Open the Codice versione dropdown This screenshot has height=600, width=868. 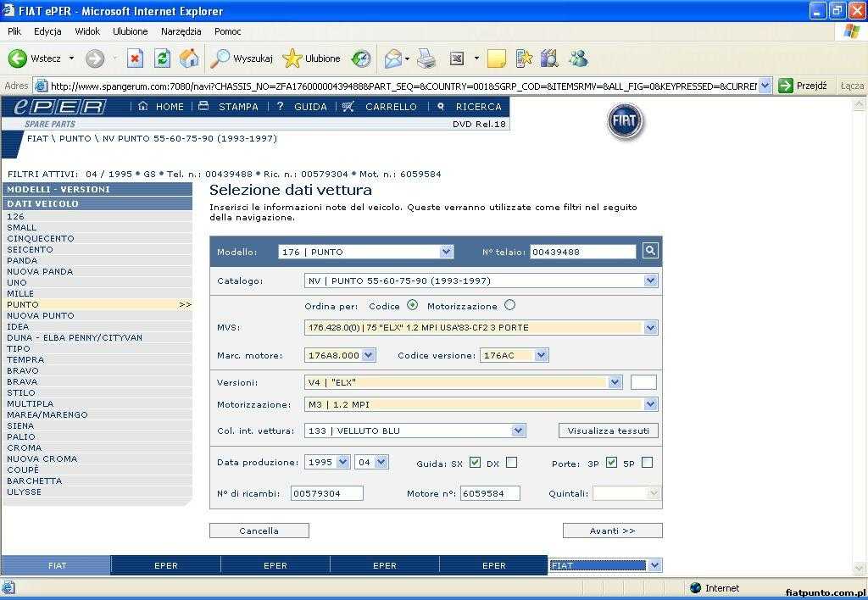tap(542, 355)
